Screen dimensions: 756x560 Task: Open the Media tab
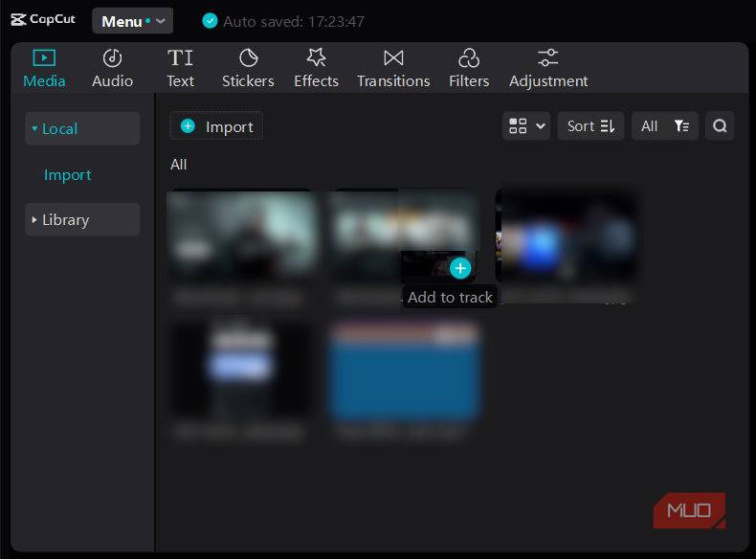click(x=44, y=69)
